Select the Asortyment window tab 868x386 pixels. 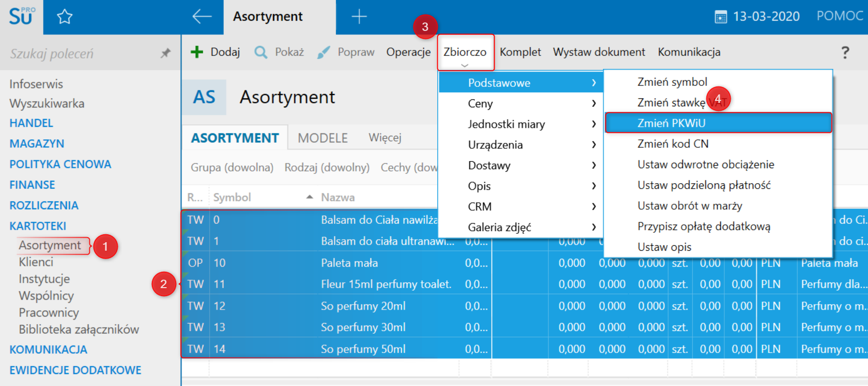click(x=280, y=17)
